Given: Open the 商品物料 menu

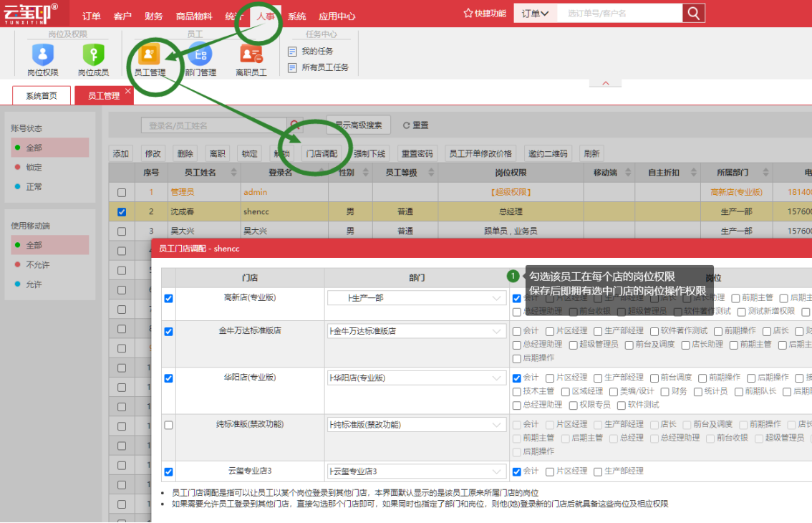Looking at the screenshot, I should pos(193,16).
